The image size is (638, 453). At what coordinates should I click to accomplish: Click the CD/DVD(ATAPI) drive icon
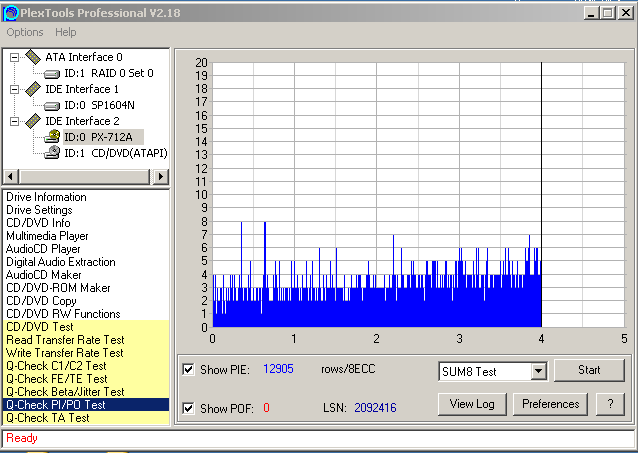(52, 153)
